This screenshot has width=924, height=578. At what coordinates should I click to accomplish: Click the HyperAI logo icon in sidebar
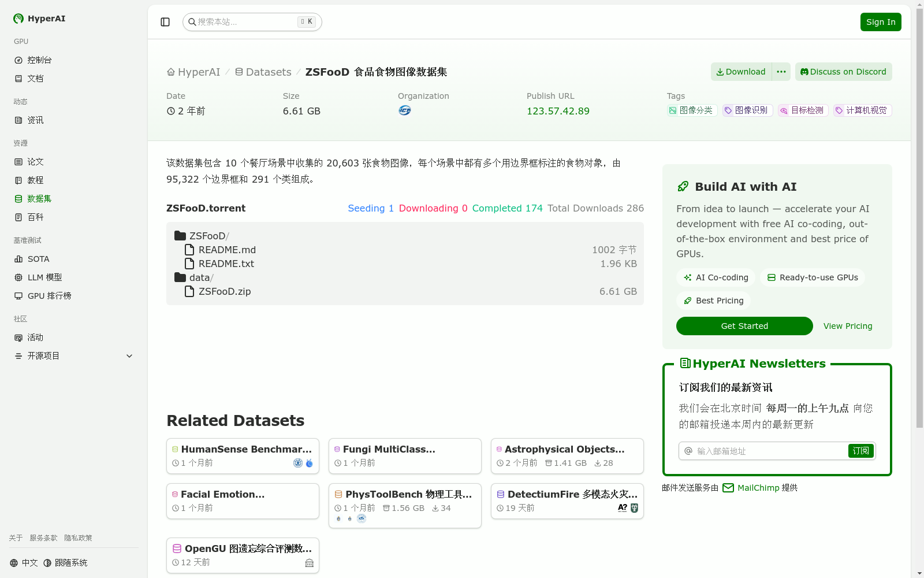pyautogui.click(x=18, y=18)
